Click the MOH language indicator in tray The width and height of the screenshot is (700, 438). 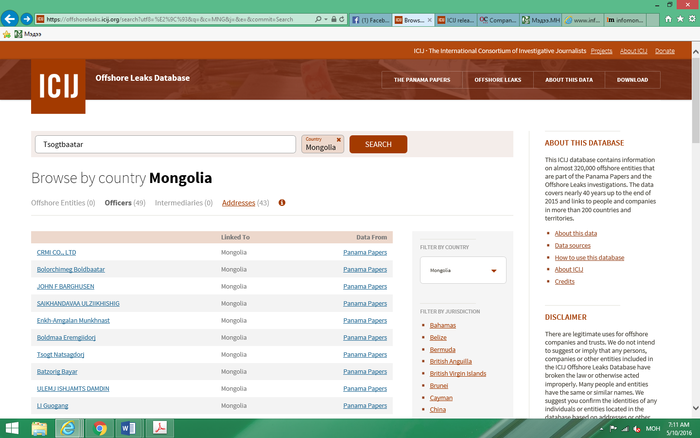point(653,429)
